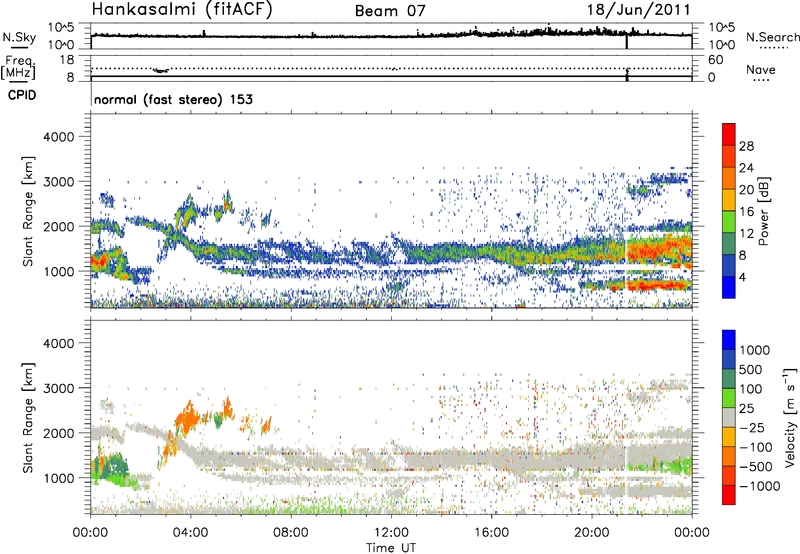Pick the green 25–100 velocity swatch
The image size is (800, 554).
[729, 398]
